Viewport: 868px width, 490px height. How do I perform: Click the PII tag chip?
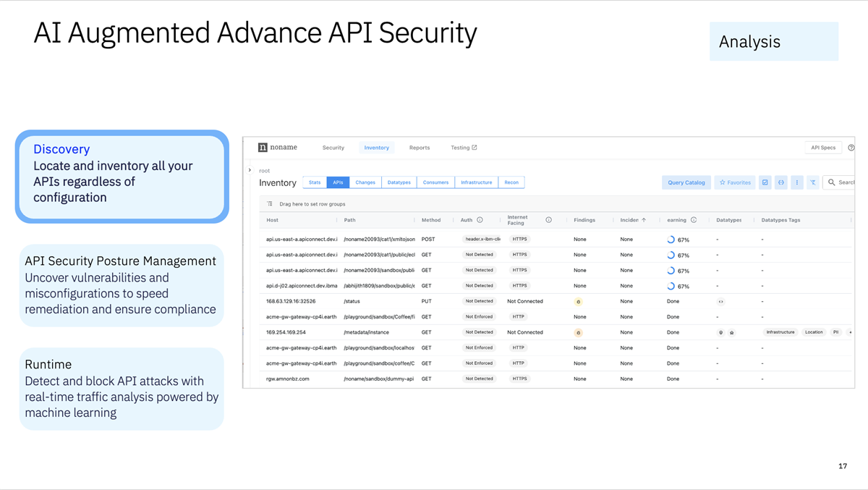click(835, 332)
